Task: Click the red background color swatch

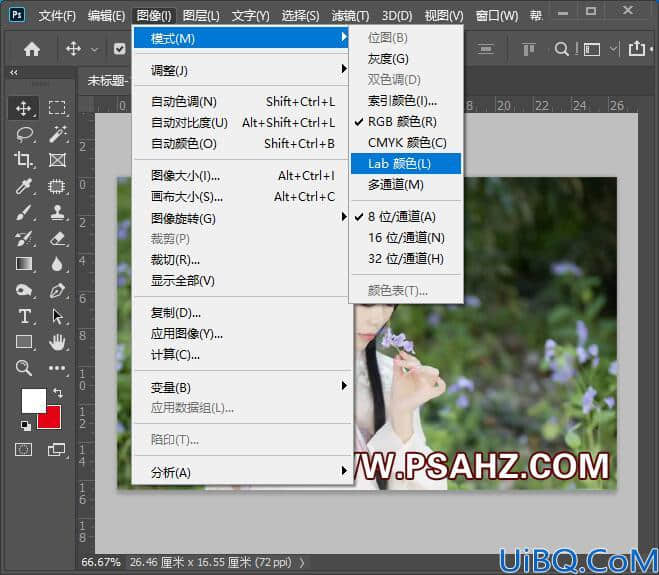Action: pyautogui.click(x=54, y=420)
